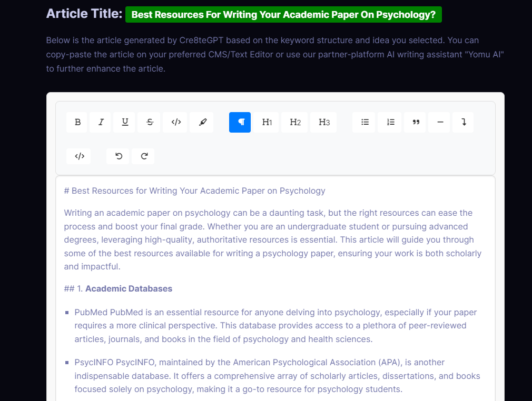Apply Heading 3 style
This screenshot has height=401, width=532.
[x=323, y=122]
